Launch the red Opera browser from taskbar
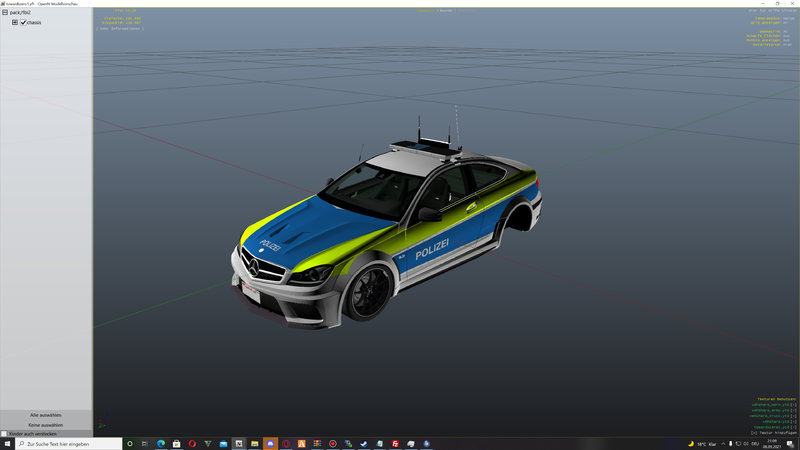Screen dimensions: 800x450 coord(192,444)
